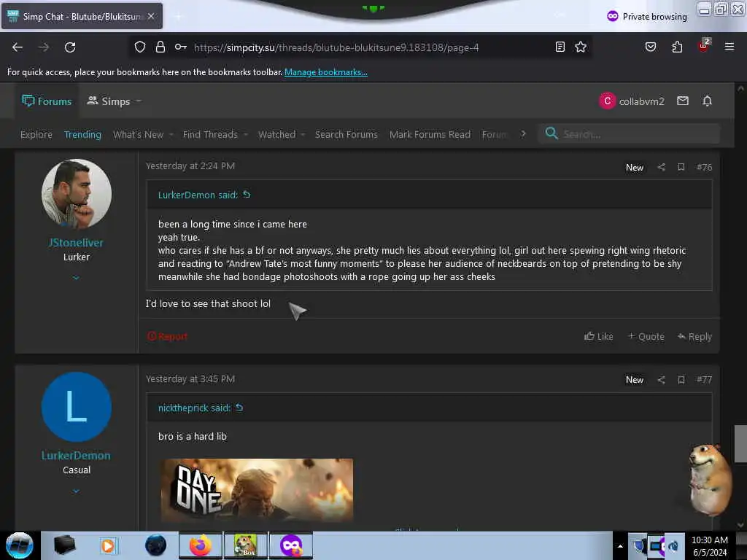Open LurkerDemon's profile name link
The height and width of the screenshot is (560, 747).
(x=76, y=456)
